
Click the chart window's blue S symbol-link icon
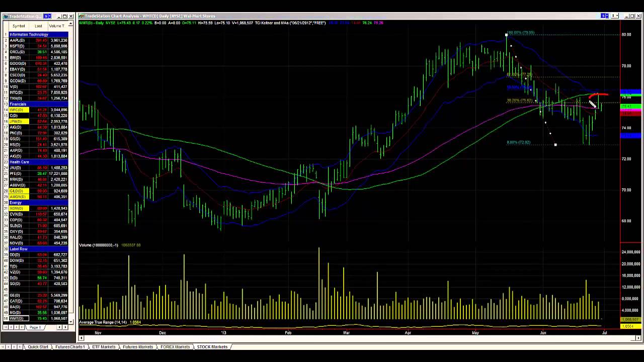coord(603,16)
